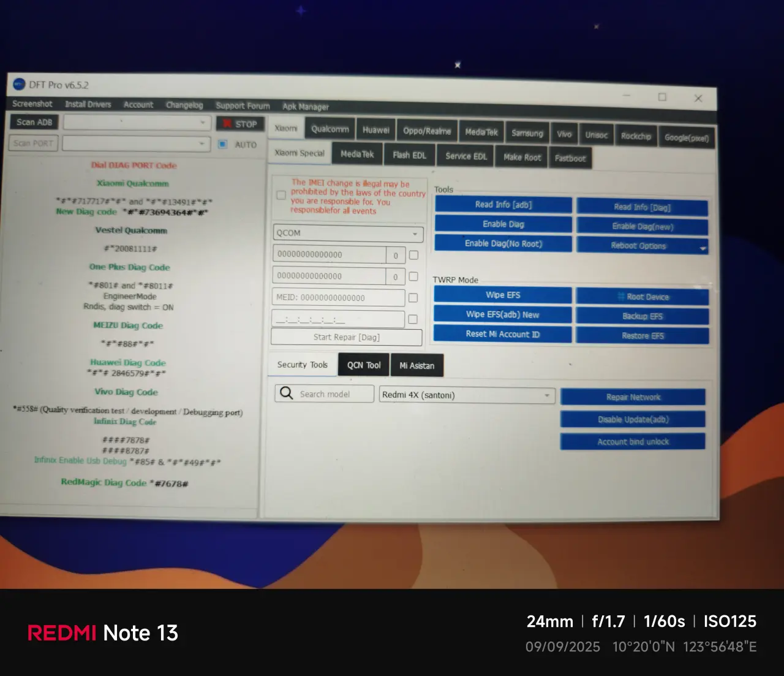
Task: Click the Wipe EFS(adb) New button
Action: [x=503, y=314]
